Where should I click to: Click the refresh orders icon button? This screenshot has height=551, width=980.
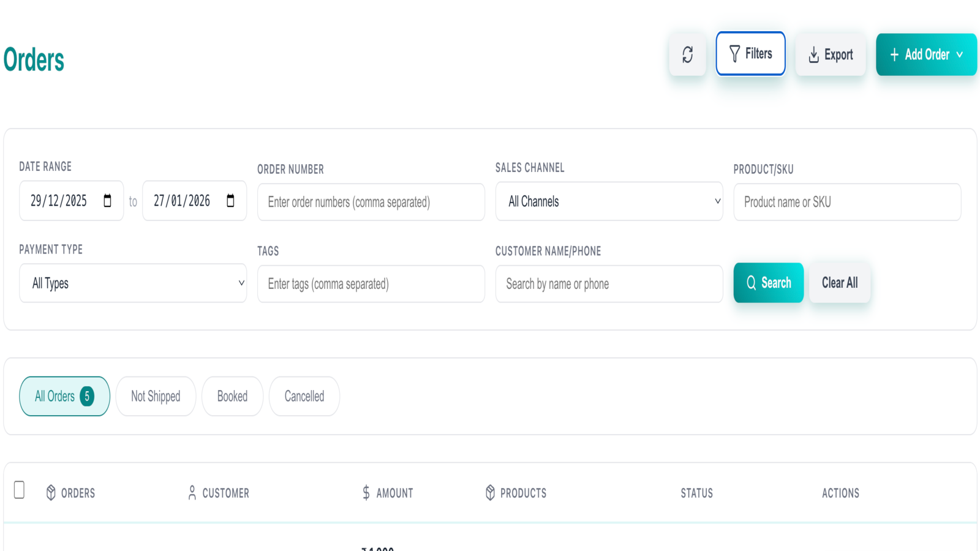[687, 54]
